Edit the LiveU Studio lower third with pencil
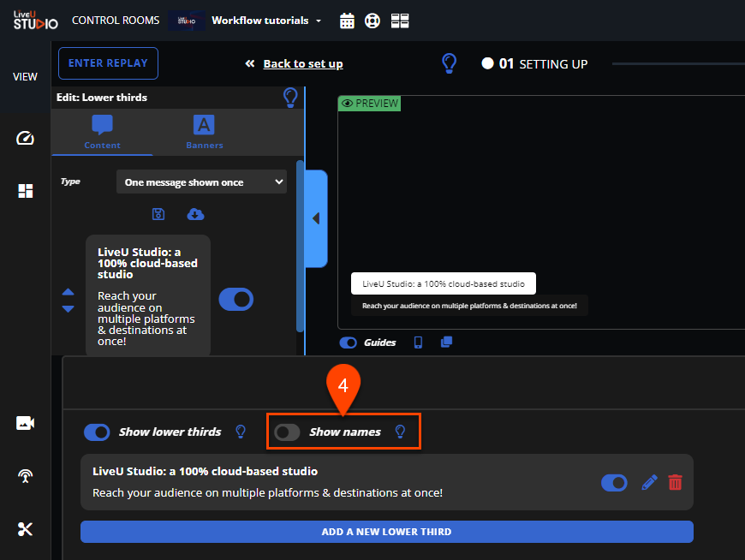745x560 pixels. pyautogui.click(x=649, y=483)
